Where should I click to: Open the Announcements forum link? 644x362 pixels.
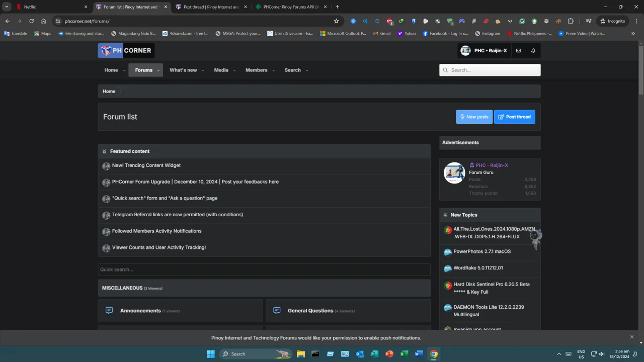tap(140, 311)
